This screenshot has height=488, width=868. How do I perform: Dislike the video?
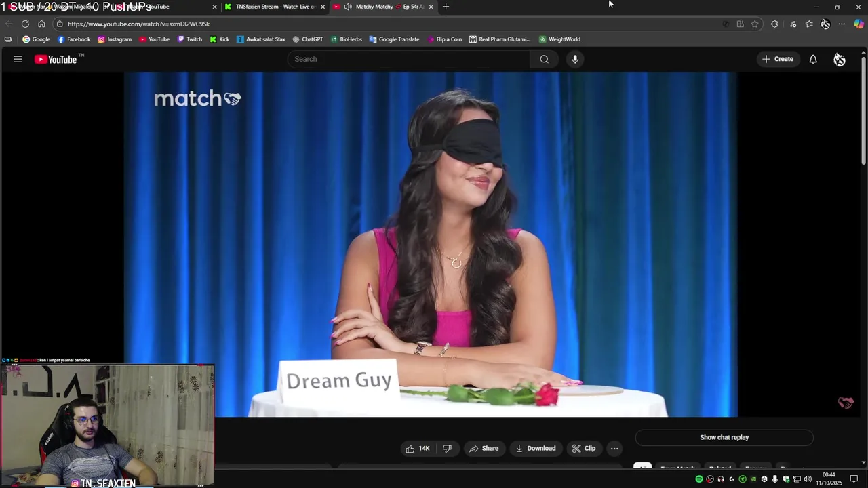tap(448, 448)
